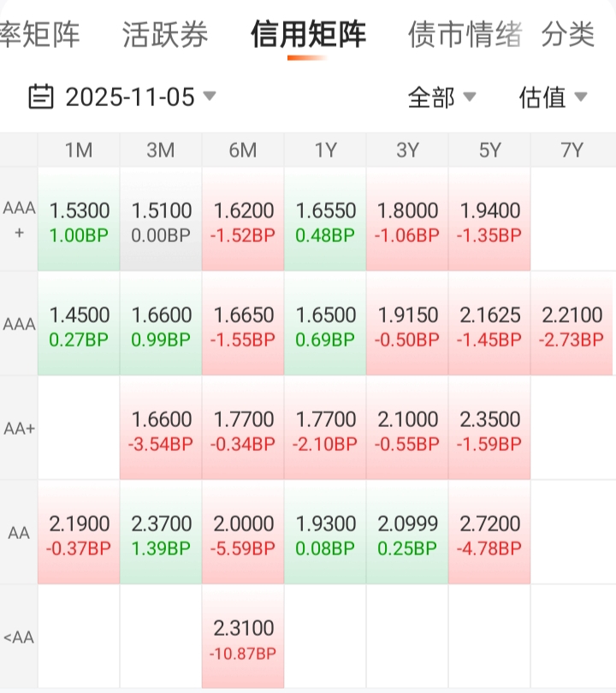Open the 债市情绪 tab
This screenshot has height=693, width=616.
coord(465,35)
